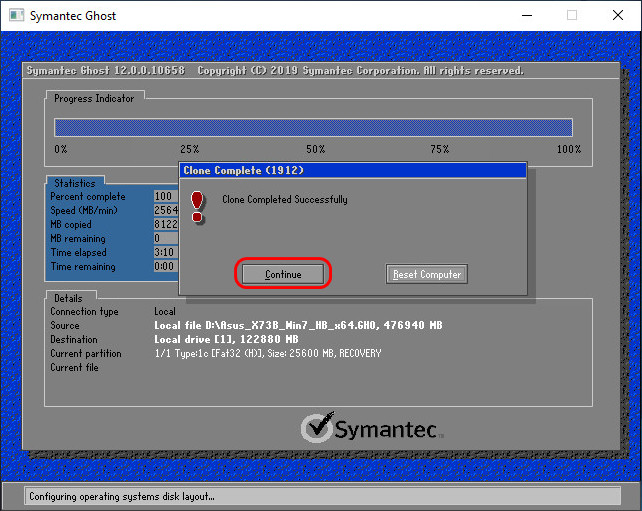Click the Reset Computer button
The height and width of the screenshot is (511, 642).
click(427, 274)
